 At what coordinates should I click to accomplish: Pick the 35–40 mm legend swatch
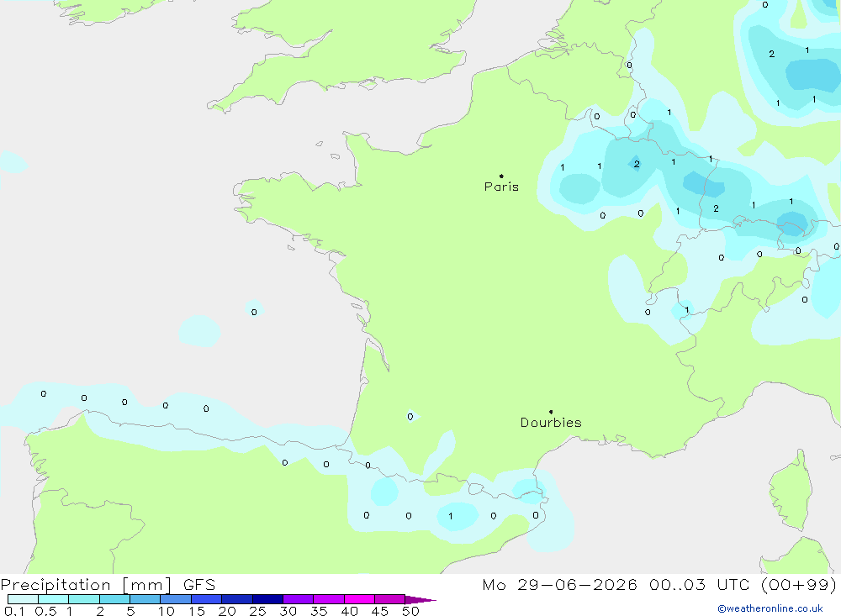coord(329,599)
